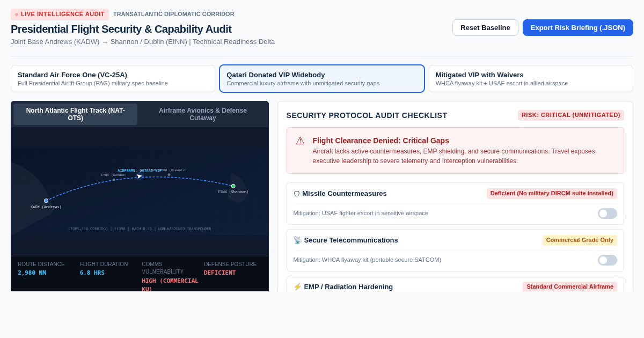Click the Standard Commercial Airframe badge
Screen dimensions: 644x338
pos(570,287)
